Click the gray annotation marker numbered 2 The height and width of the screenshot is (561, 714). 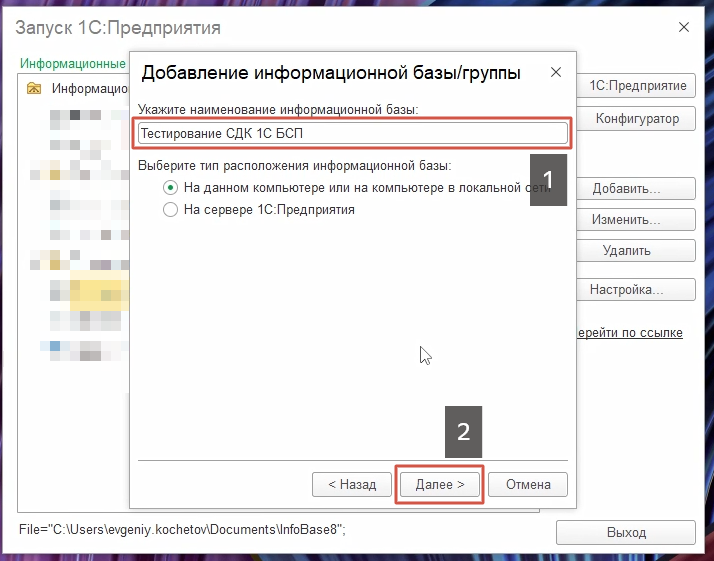click(x=463, y=431)
